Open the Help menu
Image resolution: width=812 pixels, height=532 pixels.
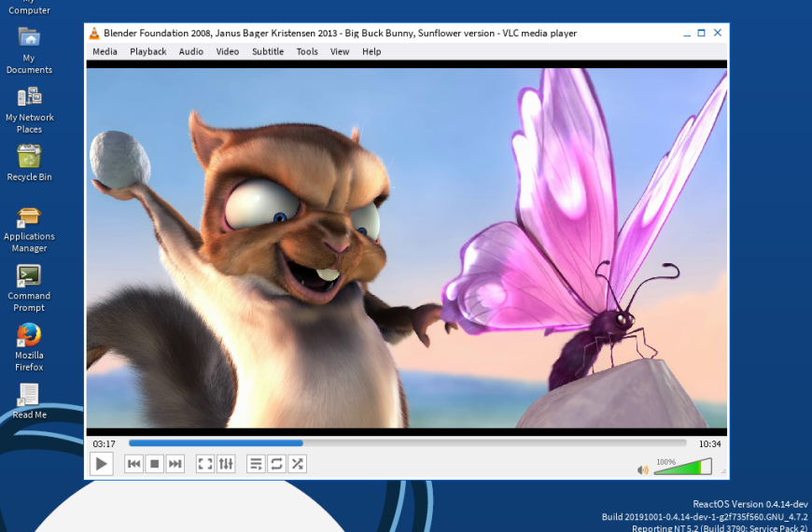(x=371, y=51)
